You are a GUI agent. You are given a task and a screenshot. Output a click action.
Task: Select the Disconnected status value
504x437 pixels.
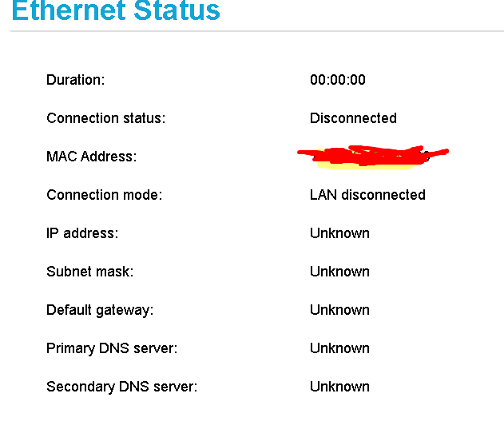[x=353, y=118]
